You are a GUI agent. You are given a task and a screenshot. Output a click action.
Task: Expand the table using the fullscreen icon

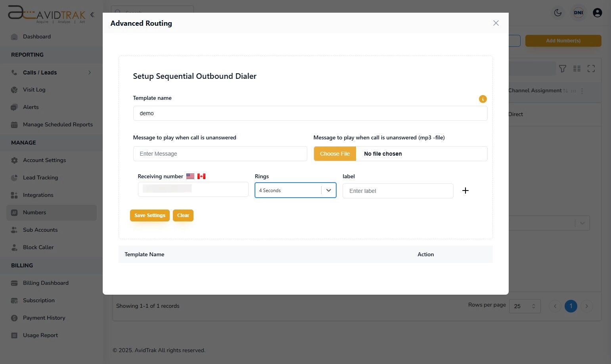click(591, 69)
